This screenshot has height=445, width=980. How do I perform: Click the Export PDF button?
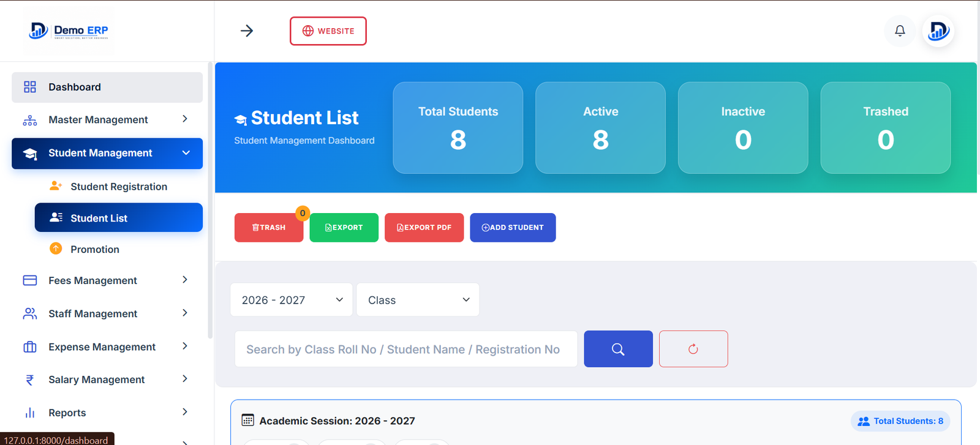pos(424,228)
